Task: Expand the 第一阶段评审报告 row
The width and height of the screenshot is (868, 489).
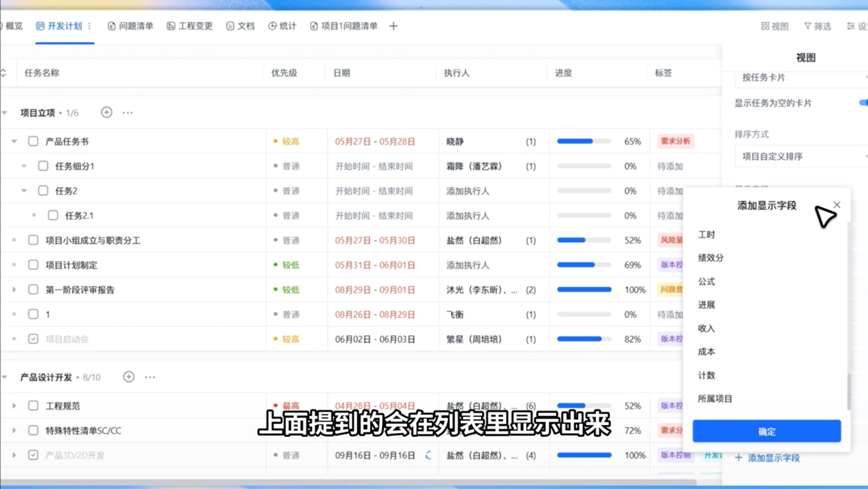Action: pos(14,290)
